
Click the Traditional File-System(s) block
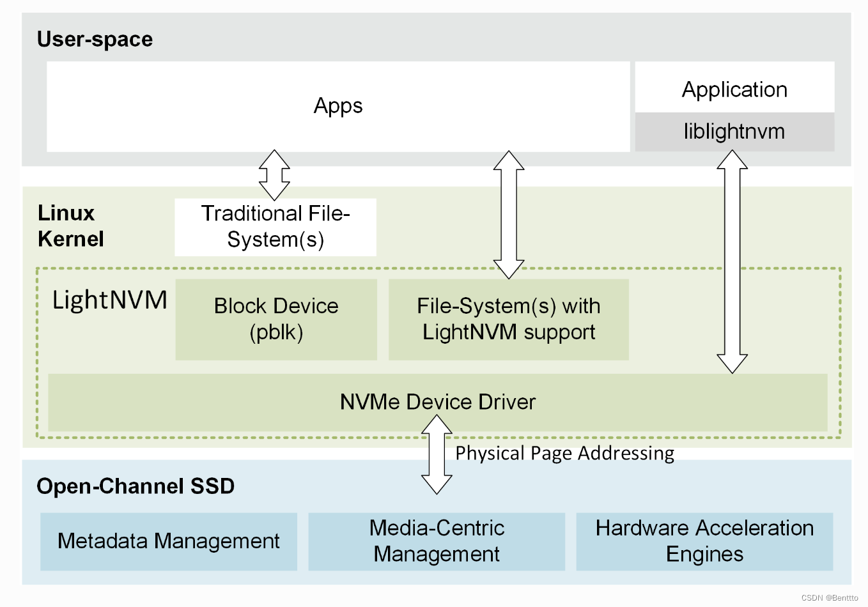275,227
